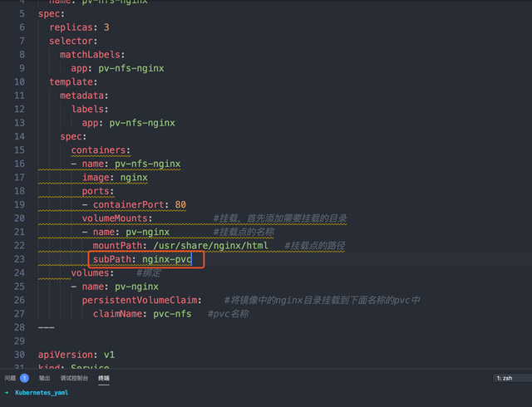The width and height of the screenshot is (532, 407).
Task: Click the volumeMounts key
Action: 115,218
